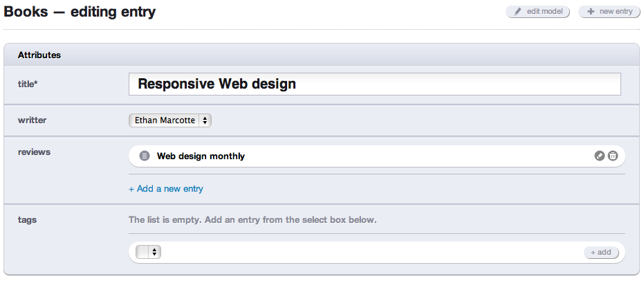Focus the title field containing Responsive Web design
644x281 pixels.
pos(374,84)
